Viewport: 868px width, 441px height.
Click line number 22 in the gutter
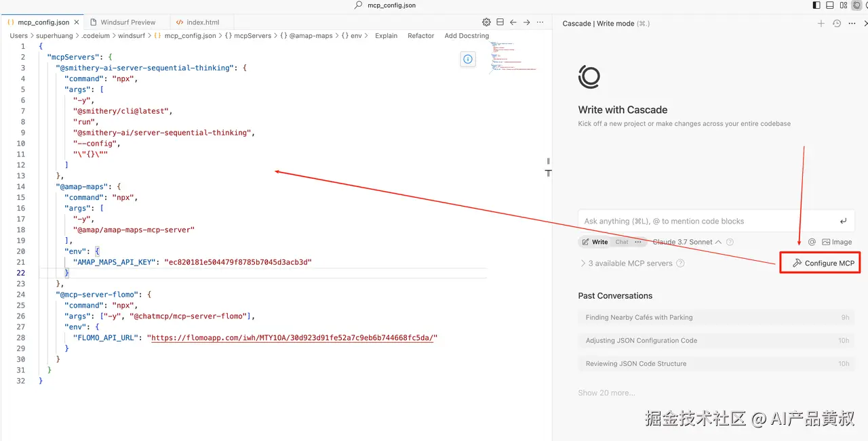[x=22, y=272]
